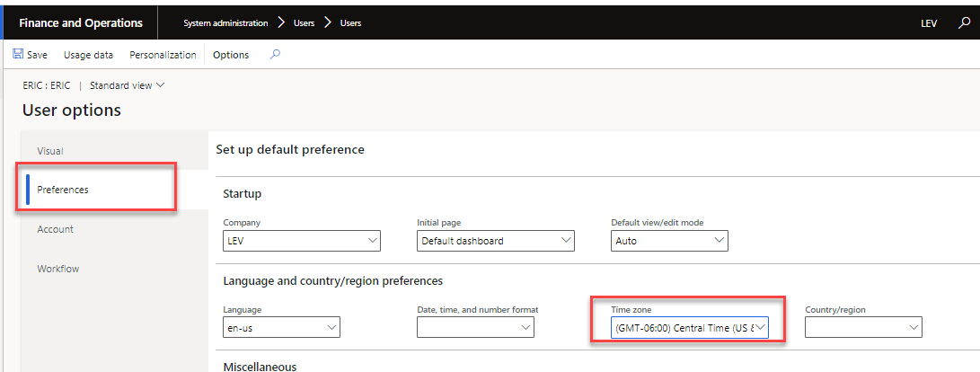Open the Company dropdown
This screenshot has height=372, width=980.
tap(302, 240)
